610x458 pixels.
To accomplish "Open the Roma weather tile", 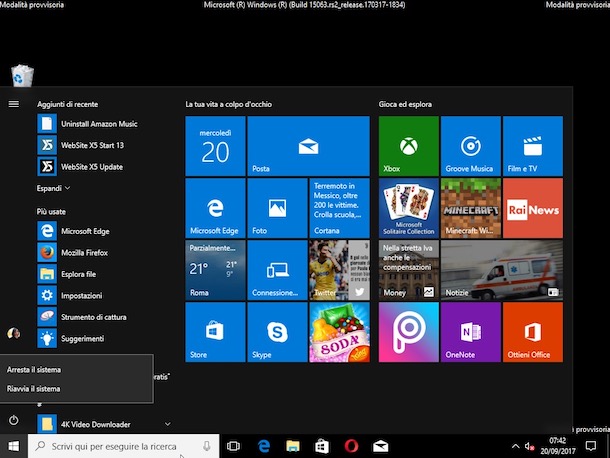I will coord(215,270).
